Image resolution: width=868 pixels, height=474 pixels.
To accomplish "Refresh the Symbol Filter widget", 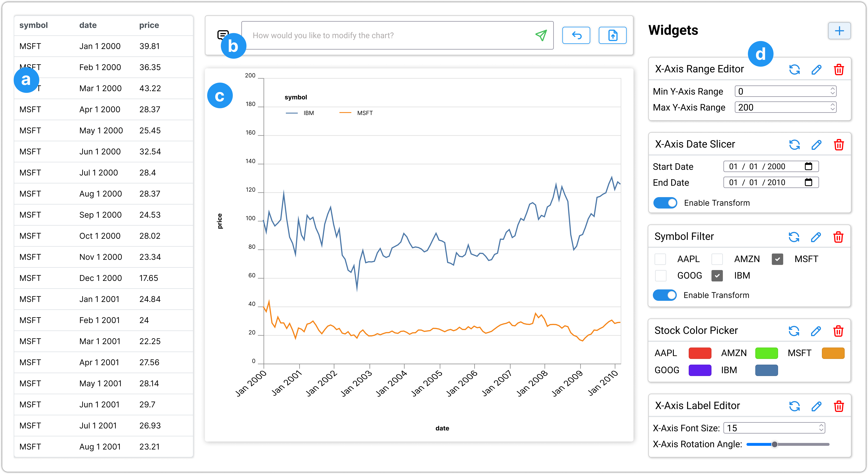I will 794,237.
